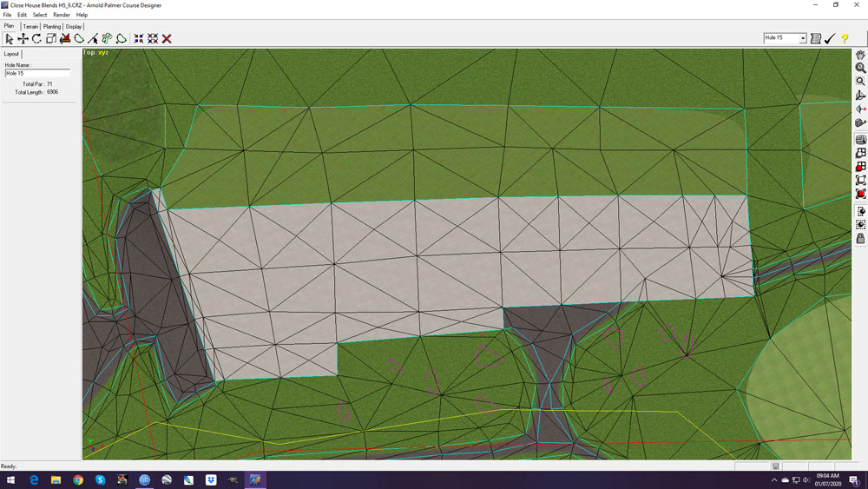Open the Display tab
Image resolution: width=868 pixels, height=489 pixels.
(75, 27)
